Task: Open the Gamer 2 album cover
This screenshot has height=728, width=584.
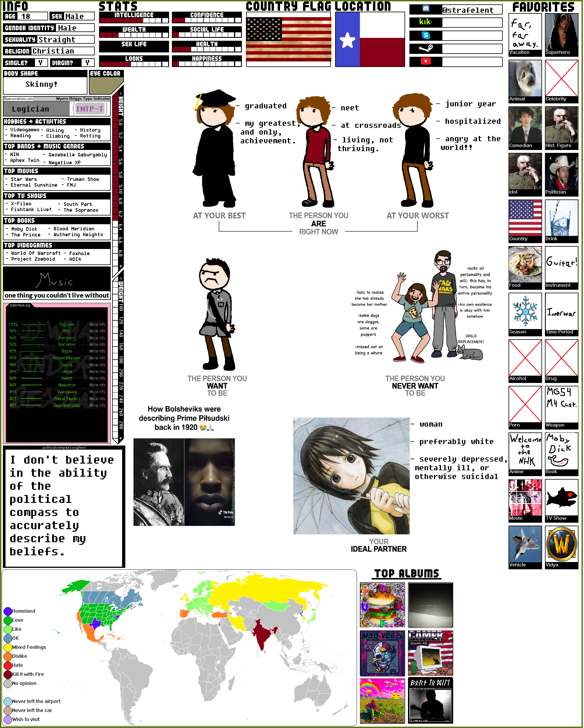Action: click(430, 653)
